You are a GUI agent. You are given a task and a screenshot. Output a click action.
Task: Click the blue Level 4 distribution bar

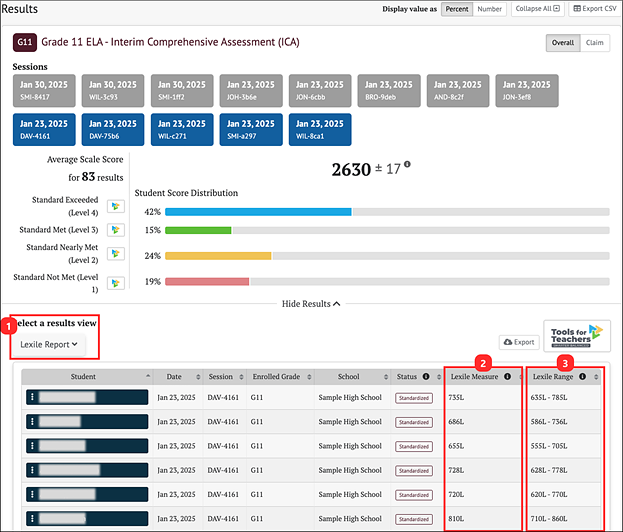pos(258,212)
